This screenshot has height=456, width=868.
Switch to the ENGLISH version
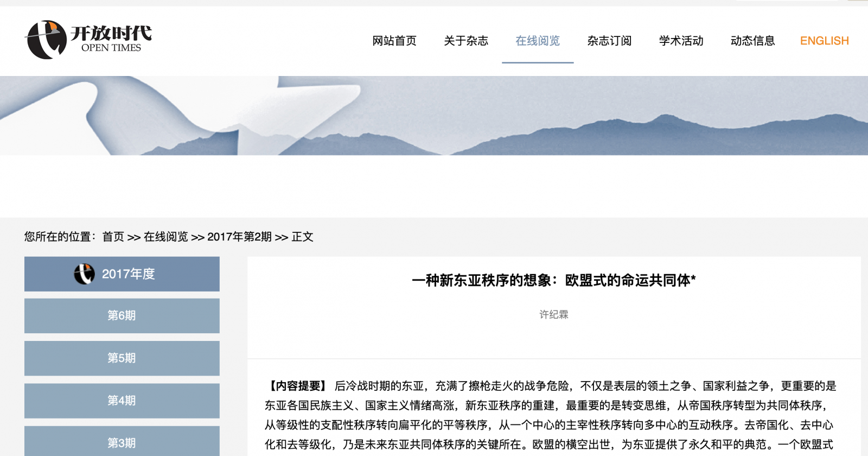tap(824, 41)
